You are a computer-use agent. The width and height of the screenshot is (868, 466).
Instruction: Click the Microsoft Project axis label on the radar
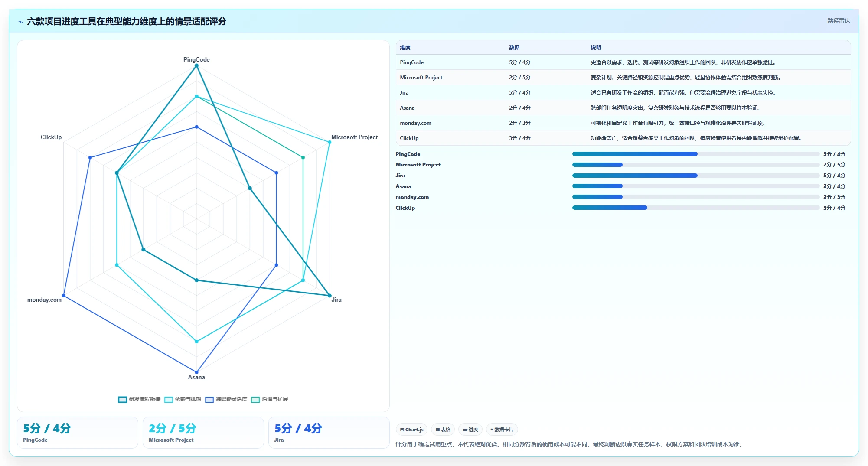pos(354,137)
